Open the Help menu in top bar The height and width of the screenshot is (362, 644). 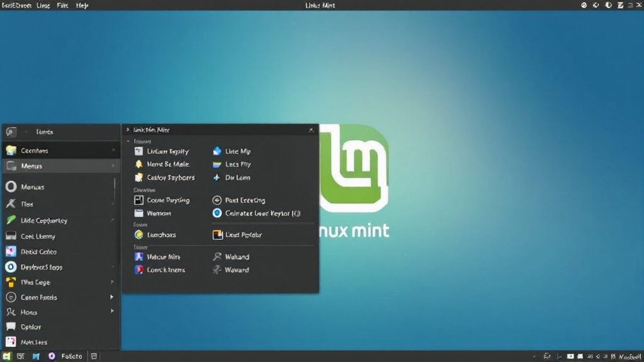(x=82, y=5)
